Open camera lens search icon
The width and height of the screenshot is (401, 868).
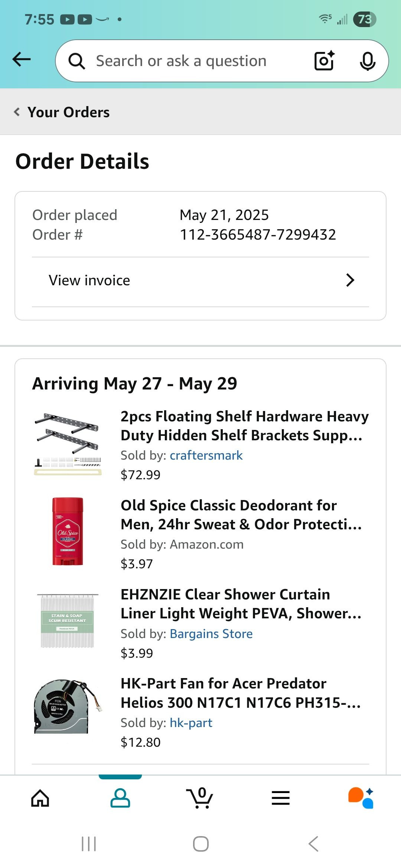point(324,61)
